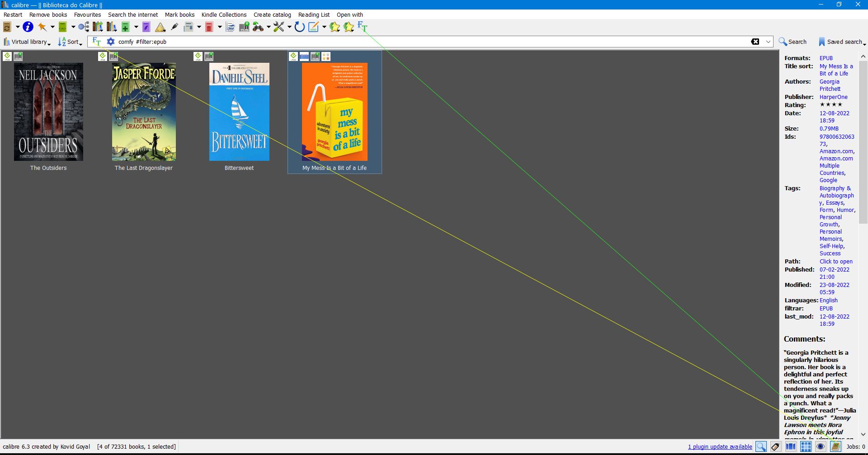
Task: Open Search the internet menu
Action: (x=133, y=14)
